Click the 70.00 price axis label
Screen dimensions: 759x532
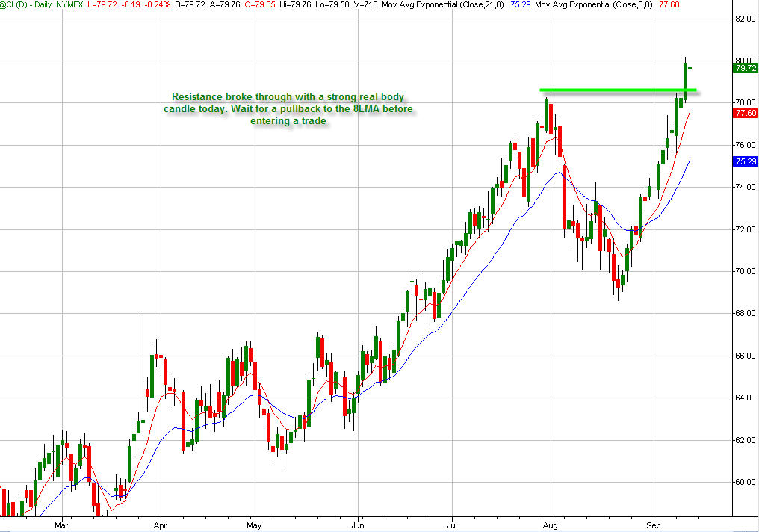click(x=746, y=271)
